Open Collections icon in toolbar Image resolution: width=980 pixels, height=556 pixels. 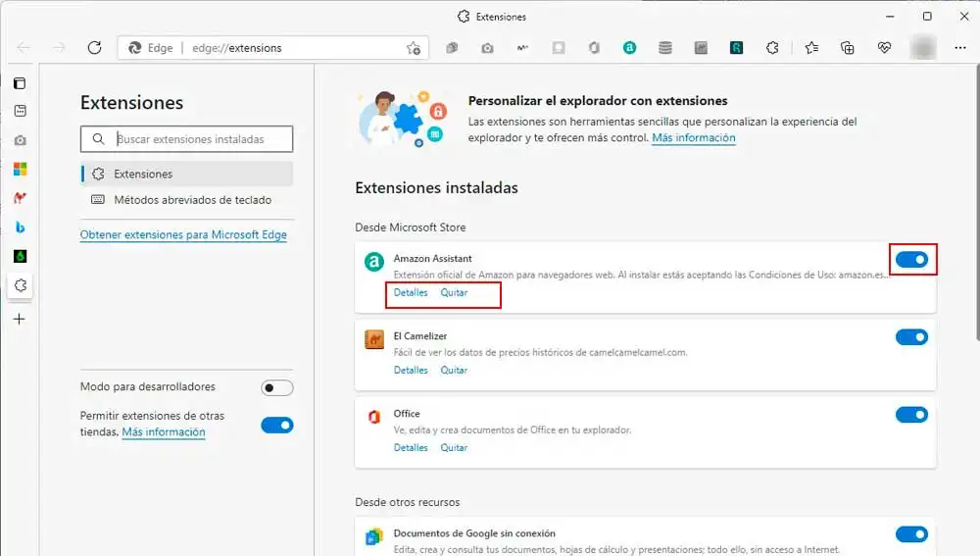point(848,47)
